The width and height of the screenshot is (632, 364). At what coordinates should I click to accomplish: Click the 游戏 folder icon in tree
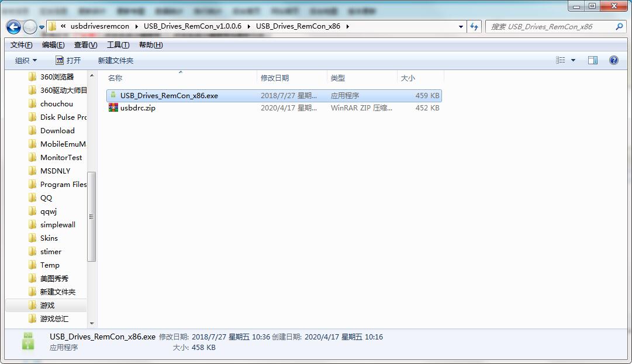[33, 305]
